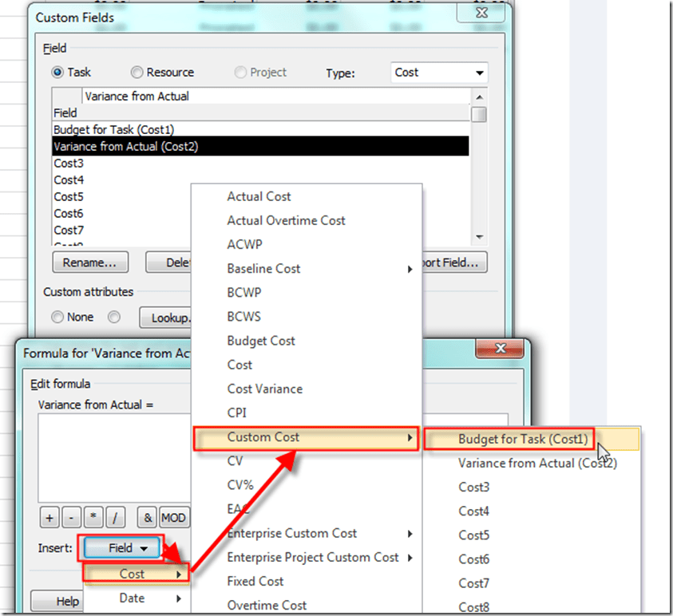Click the ampersand concatenate button
The height and width of the screenshot is (616, 673).
147,518
